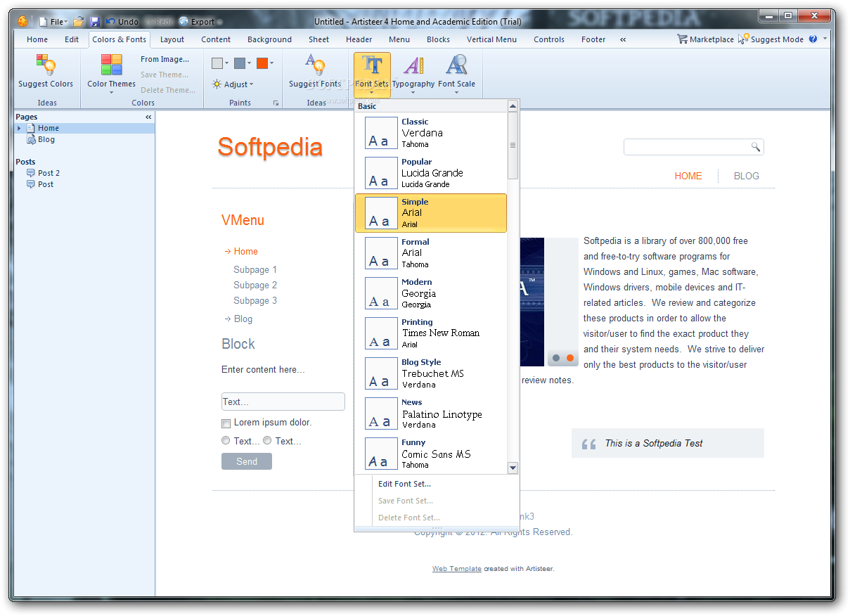The height and width of the screenshot is (616, 850).
Task: Click the Artisteer application orb icon
Action: click(x=23, y=21)
